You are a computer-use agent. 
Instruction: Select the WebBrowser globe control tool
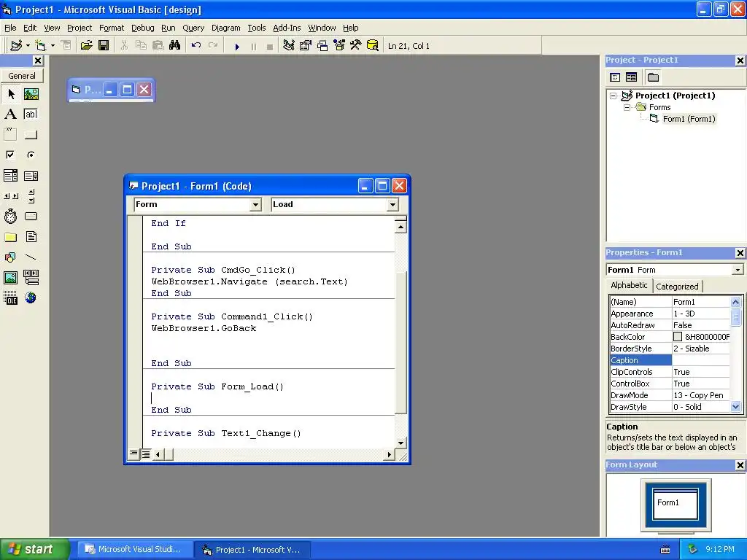click(31, 298)
